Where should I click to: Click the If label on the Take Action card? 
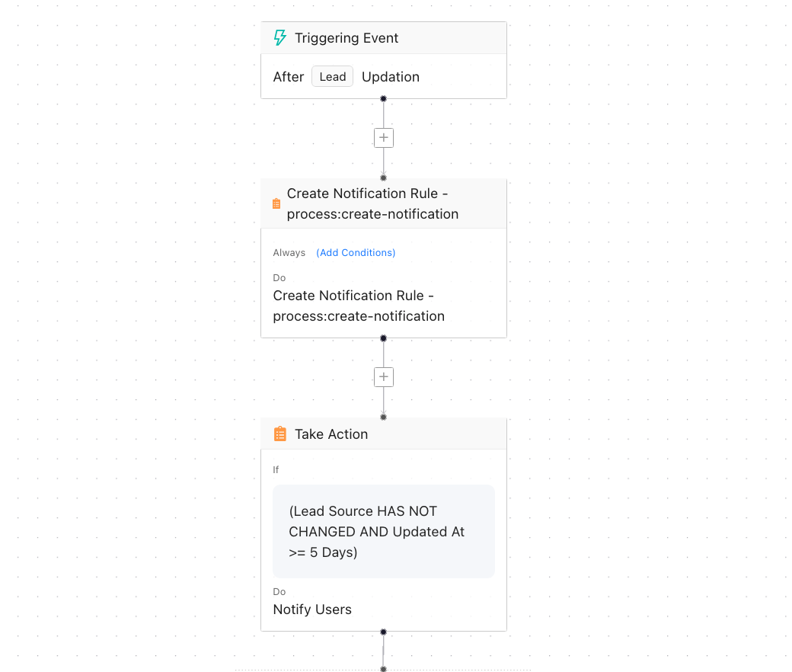click(276, 469)
